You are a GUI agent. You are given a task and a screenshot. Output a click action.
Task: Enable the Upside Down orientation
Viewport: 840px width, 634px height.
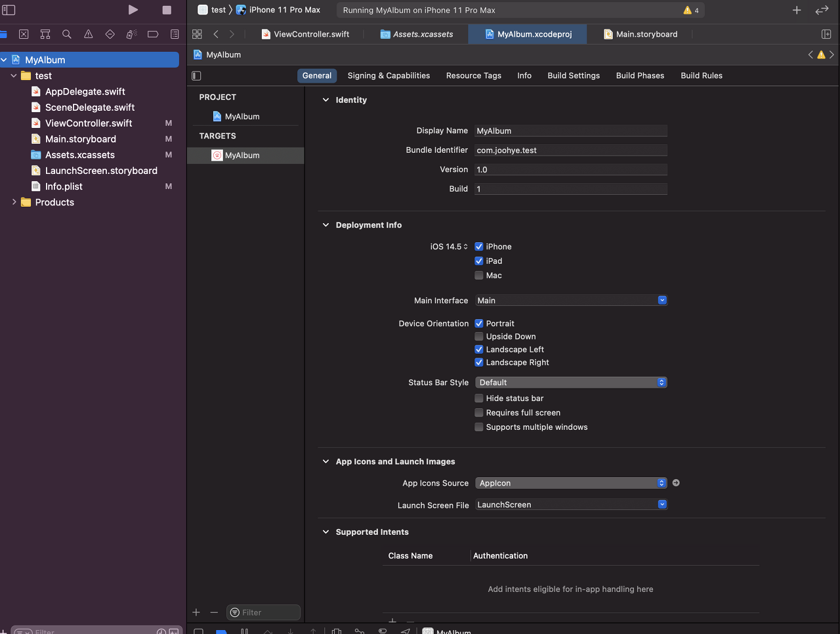pyautogui.click(x=479, y=337)
